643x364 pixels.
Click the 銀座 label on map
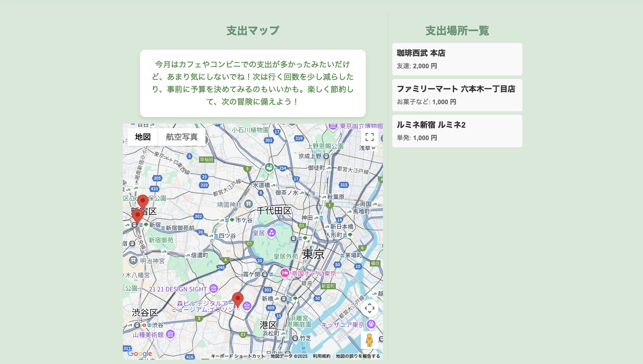(x=307, y=283)
